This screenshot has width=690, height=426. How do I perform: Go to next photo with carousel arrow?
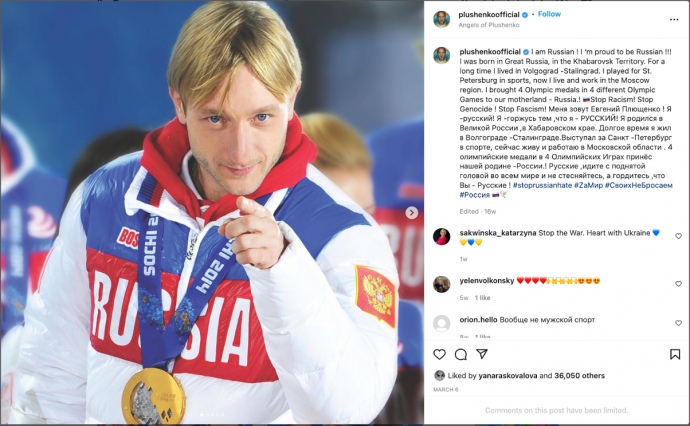(x=411, y=213)
